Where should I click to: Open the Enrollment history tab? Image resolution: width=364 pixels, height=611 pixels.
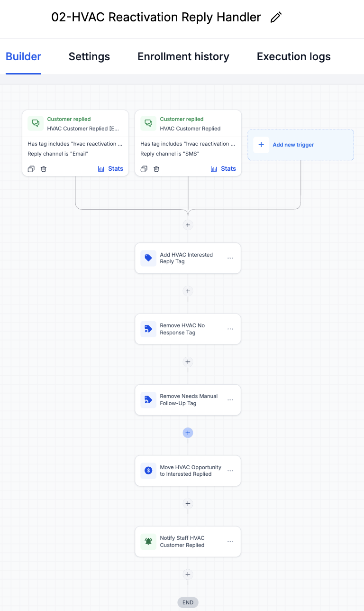click(183, 57)
